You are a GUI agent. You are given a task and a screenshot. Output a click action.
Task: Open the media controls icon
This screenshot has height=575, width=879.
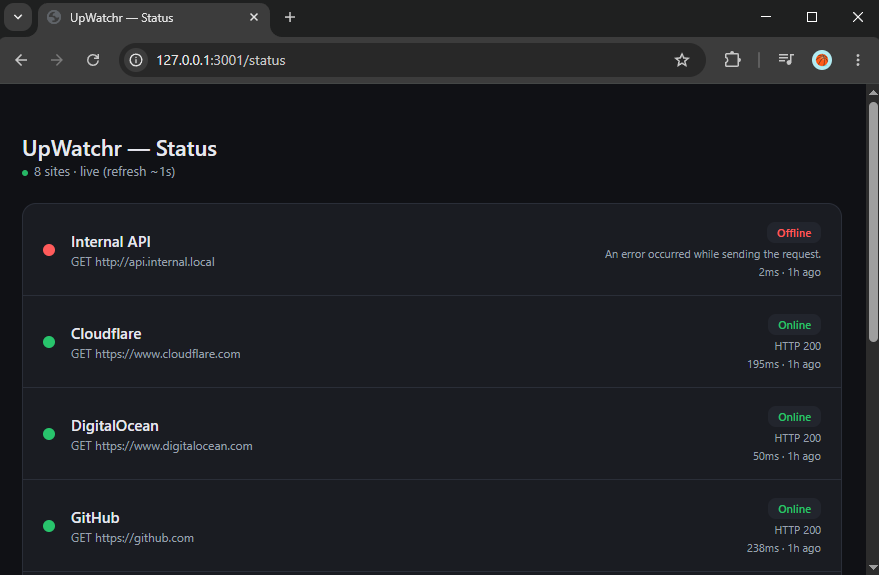tap(786, 60)
